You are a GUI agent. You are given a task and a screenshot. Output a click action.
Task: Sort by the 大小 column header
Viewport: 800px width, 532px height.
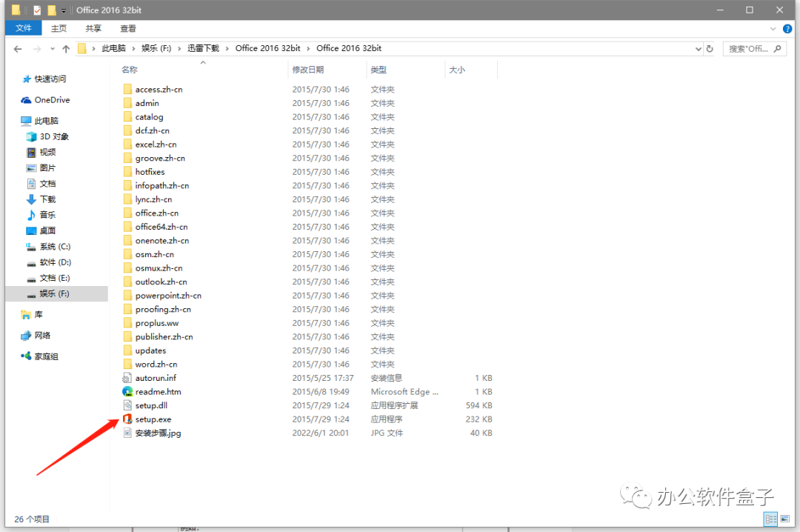tap(457, 70)
